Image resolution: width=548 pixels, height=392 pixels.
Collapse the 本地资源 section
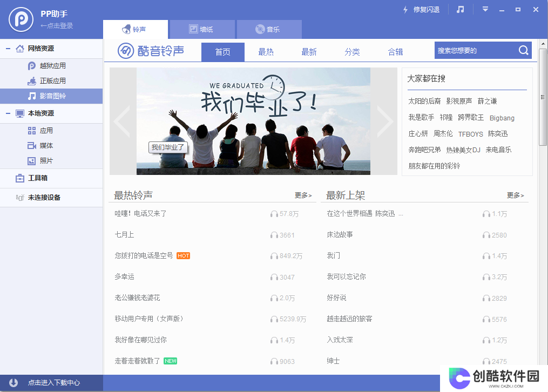(8, 113)
